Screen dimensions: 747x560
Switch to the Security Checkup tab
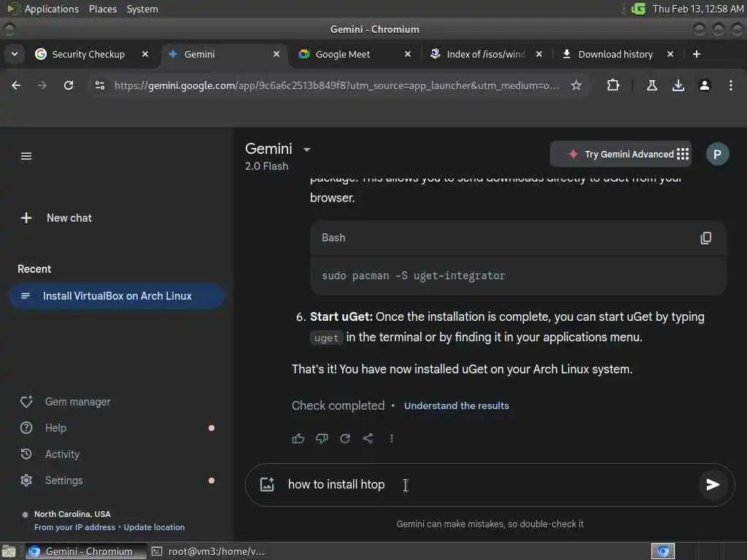[x=88, y=54]
